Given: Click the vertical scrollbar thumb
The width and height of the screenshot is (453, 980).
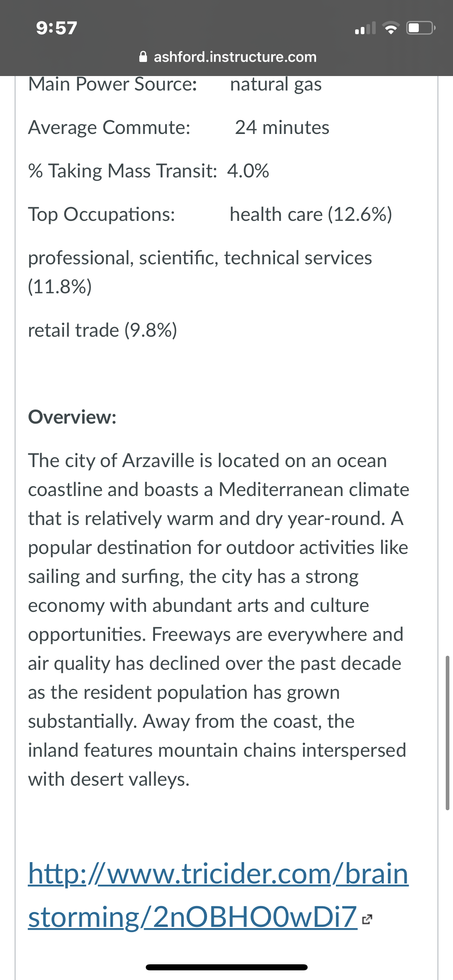Looking at the screenshot, I should 447,733.
